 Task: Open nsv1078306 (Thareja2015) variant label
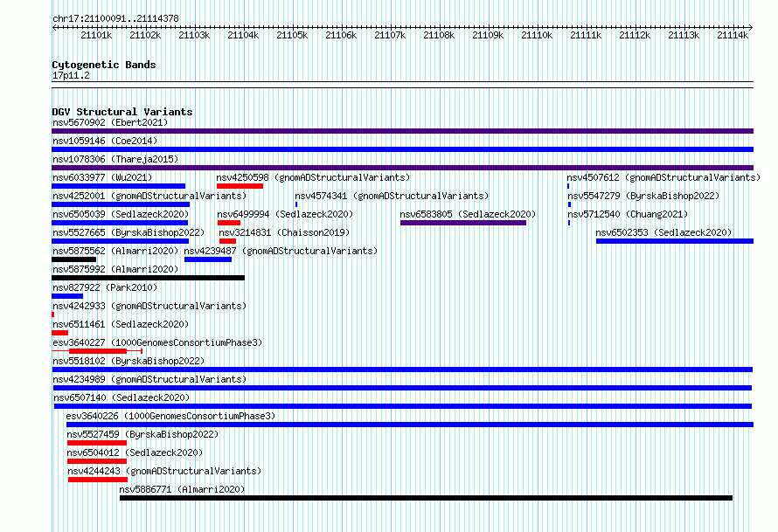click(115, 159)
